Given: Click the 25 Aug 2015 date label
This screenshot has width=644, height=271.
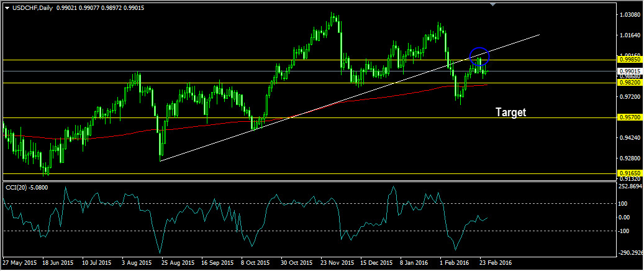Looking at the screenshot, I should (178, 262).
